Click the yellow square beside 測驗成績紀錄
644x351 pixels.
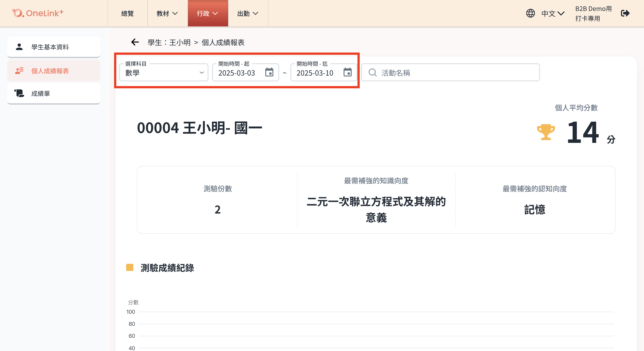[x=130, y=267]
